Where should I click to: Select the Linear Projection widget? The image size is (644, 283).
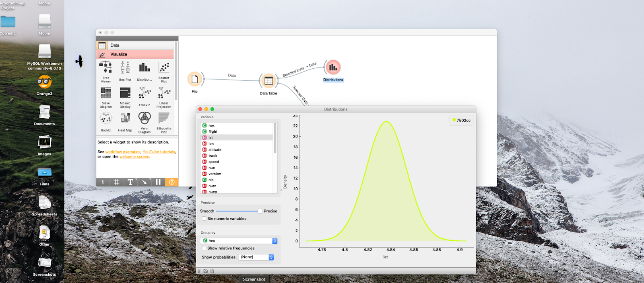(164, 97)
